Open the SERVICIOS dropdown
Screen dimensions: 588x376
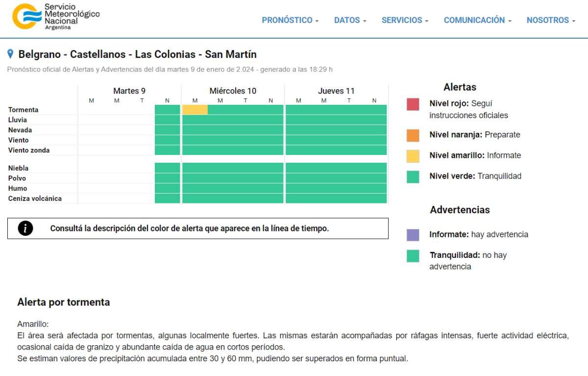(x=405, y=20)
